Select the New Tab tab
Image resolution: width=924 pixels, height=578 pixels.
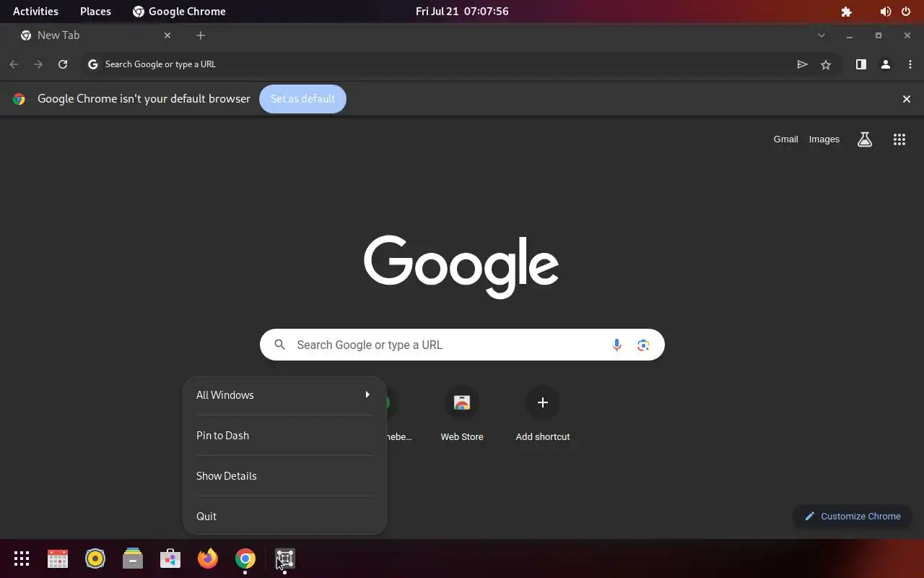(97, 35)
